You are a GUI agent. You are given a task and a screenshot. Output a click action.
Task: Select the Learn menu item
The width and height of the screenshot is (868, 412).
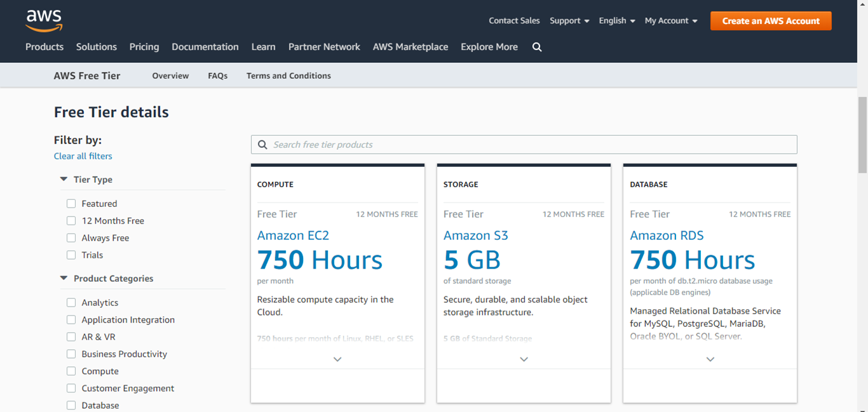click(x=264, y=47)
